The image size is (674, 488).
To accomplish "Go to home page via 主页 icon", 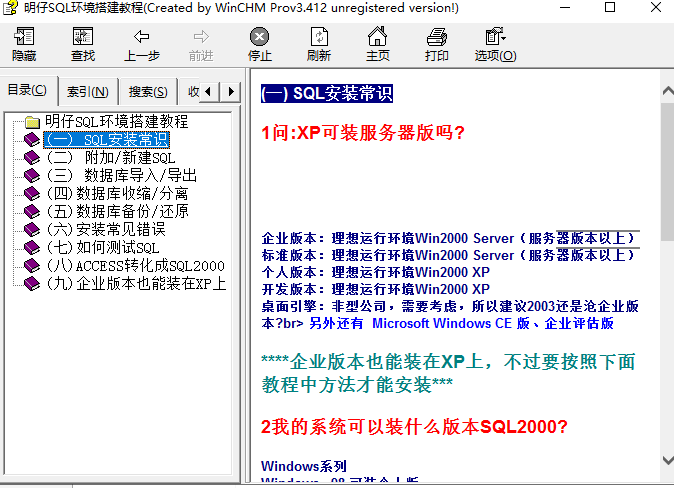I will click(377, 44).
